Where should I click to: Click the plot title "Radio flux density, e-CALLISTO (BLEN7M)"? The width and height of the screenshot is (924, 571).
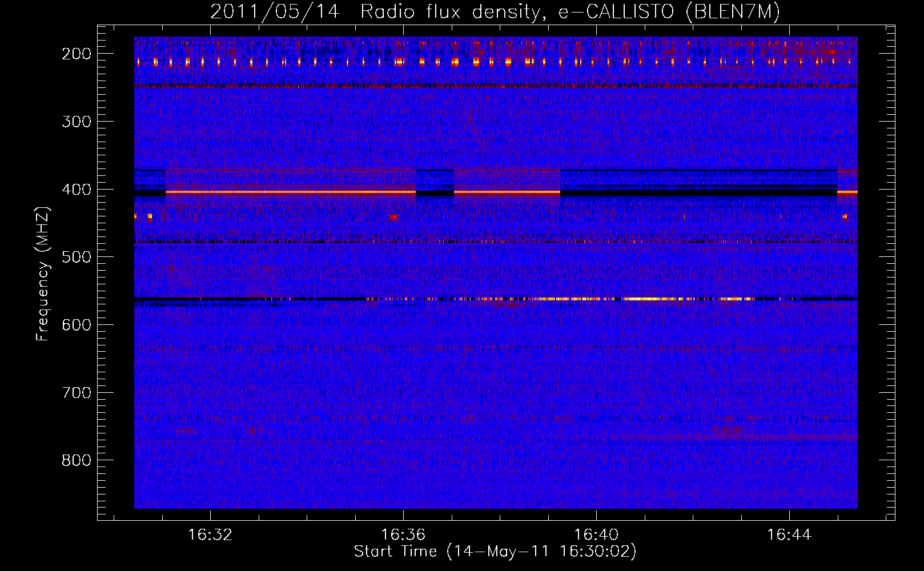point(570,12)
